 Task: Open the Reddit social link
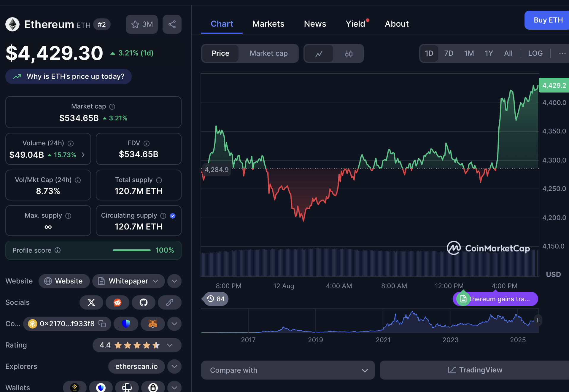click(x=117, y=302)
